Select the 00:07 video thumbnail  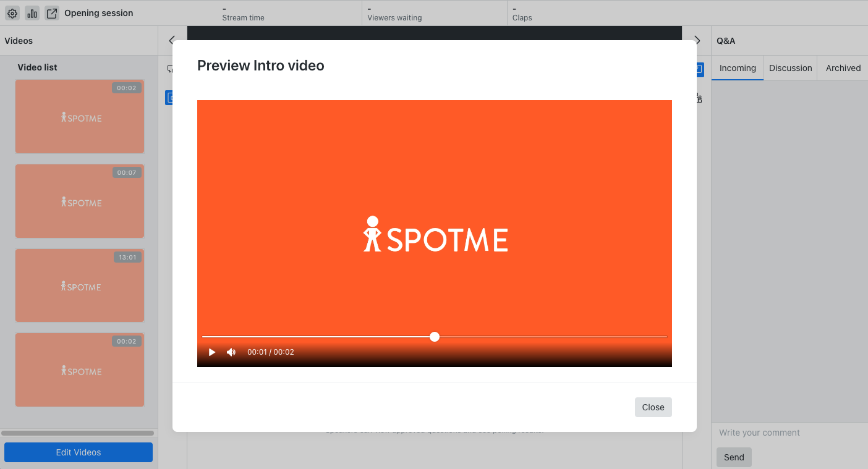[80, 201]
